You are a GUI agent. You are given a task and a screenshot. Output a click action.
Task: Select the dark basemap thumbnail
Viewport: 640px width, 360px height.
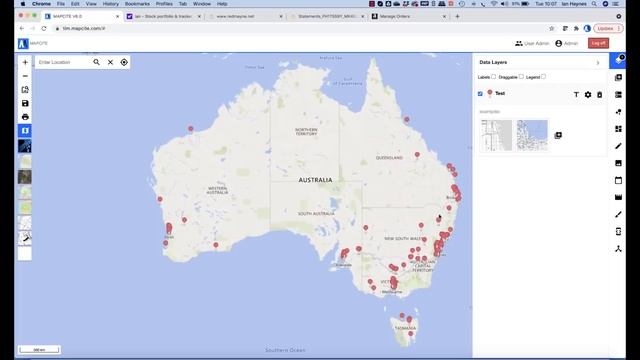click(x=25, y=146)
